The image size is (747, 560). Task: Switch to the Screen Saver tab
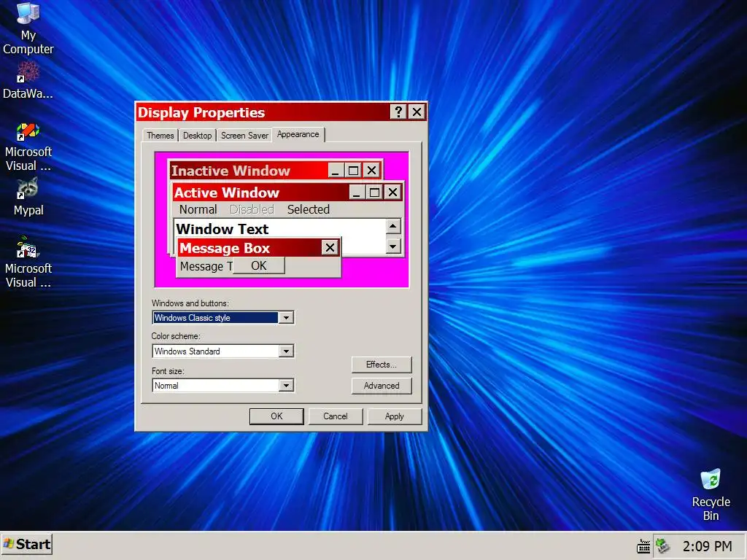click(244, 135)
